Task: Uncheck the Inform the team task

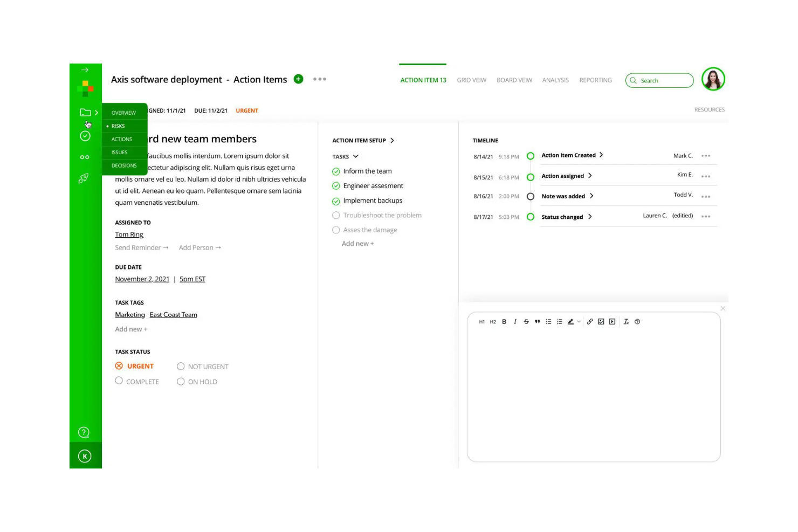Action: pyautogui.click(x=336, y=171)
